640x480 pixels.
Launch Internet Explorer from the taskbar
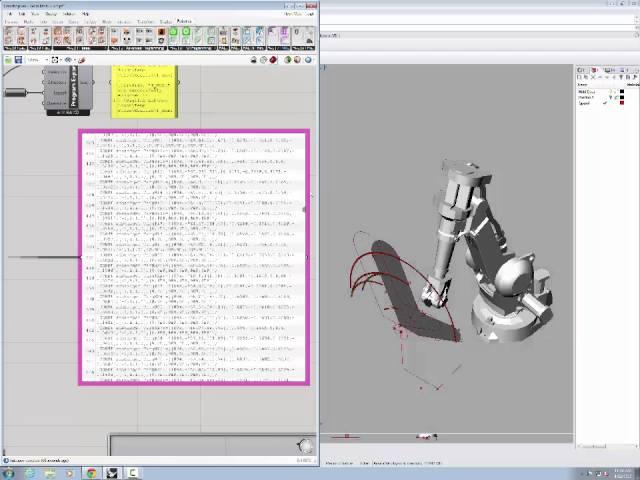pyautogui.click(x=29, y=473)
